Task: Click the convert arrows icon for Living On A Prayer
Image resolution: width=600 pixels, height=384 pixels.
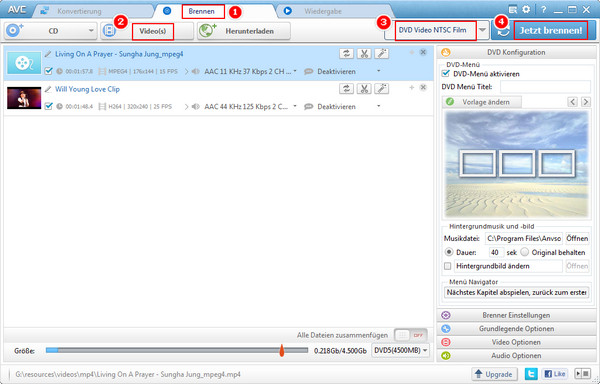Action: (346, 54)
